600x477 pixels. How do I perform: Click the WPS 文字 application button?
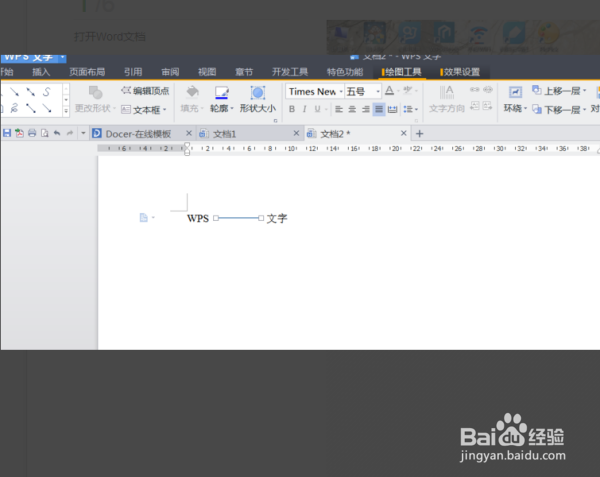point(29,57)
